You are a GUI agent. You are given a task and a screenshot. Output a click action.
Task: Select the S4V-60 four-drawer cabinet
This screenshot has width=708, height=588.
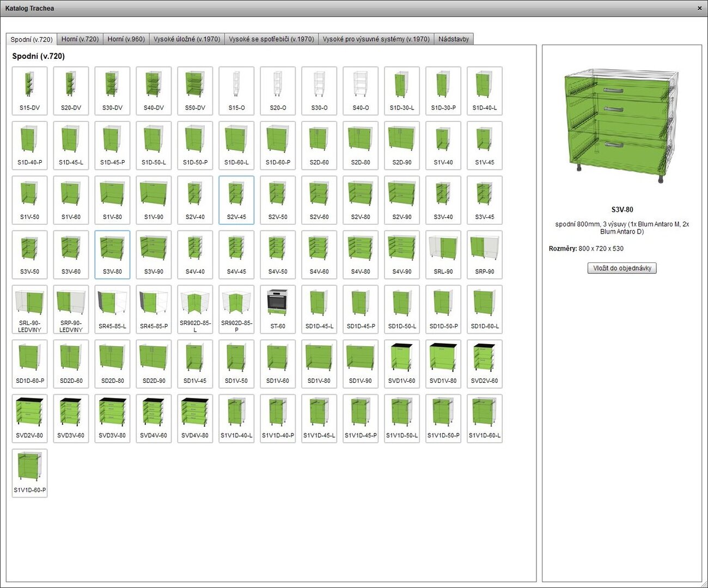[x=319, y=254]
